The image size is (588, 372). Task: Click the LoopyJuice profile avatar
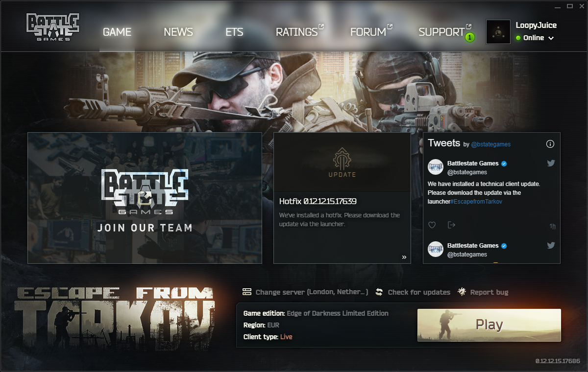[498, 32]
